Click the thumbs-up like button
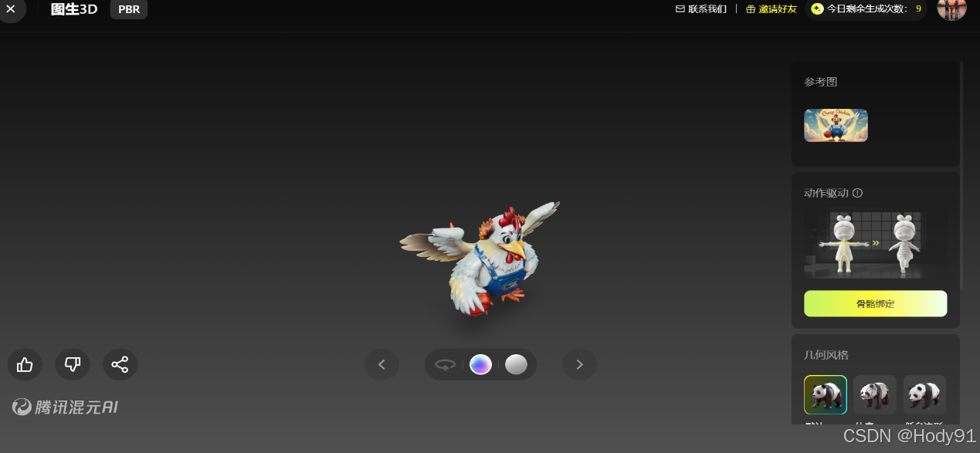This screenshot has height=453, width=980. [25, 364]
